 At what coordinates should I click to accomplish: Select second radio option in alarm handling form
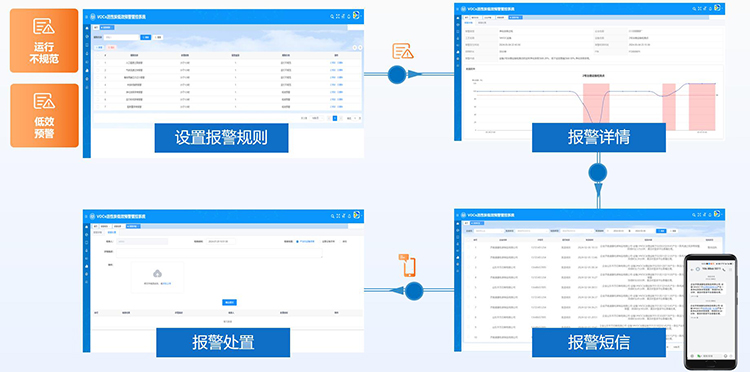[320, 241]
